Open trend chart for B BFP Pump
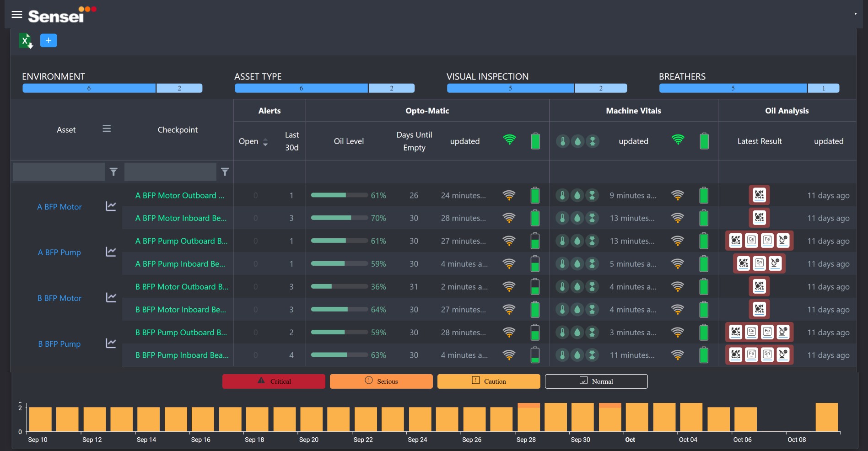 click(111, 344)
